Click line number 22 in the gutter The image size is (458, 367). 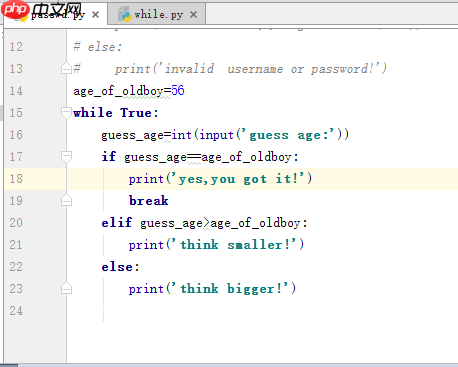point(16,267)
